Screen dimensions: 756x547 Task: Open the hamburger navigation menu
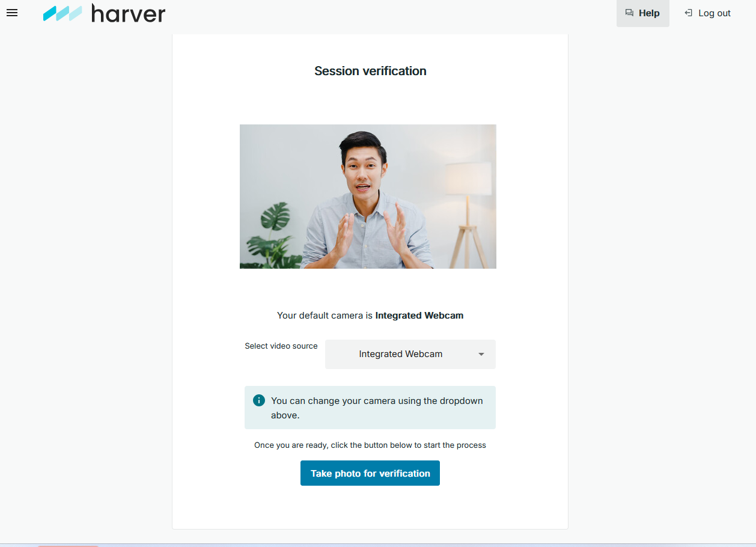point(12,13)
